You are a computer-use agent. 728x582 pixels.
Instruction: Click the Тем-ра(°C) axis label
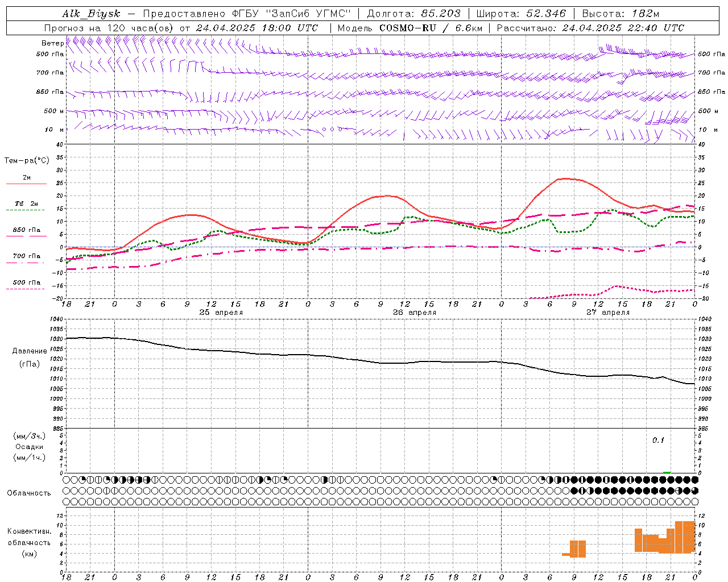pos(27,161)
